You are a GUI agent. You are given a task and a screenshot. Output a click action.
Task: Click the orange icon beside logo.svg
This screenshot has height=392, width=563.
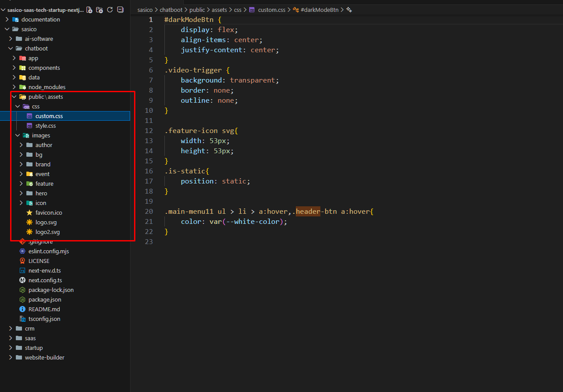(x=30, y=222)
